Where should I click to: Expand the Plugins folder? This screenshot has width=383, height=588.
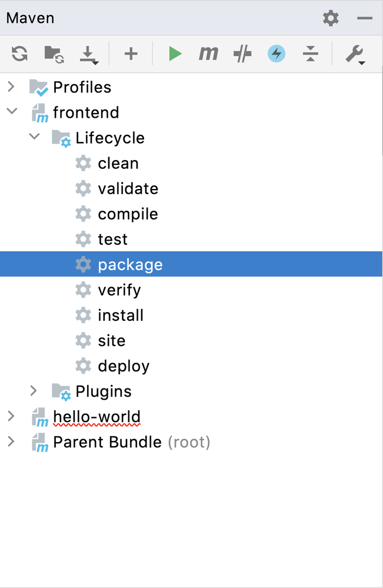click(34, 391)
